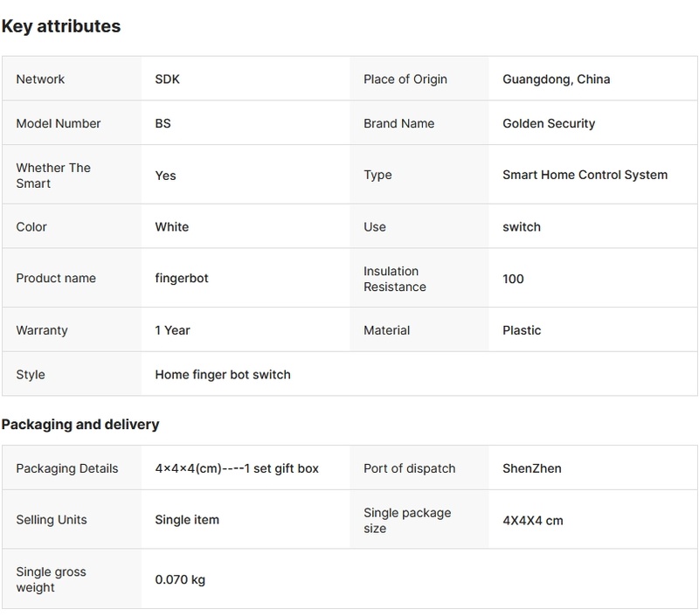Select the "Home finger bot switch" style value
699x616 pixels.
point(223,374)
